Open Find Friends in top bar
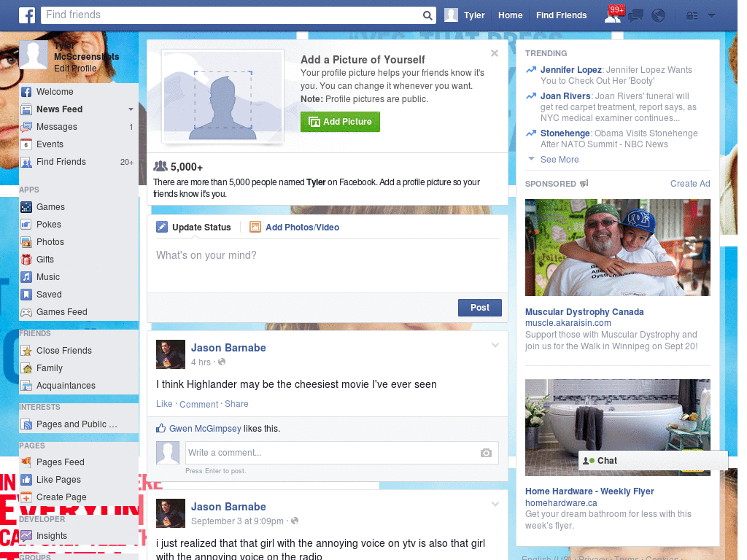Viewport: 747px width, 560px height. (x=561, y=15)
